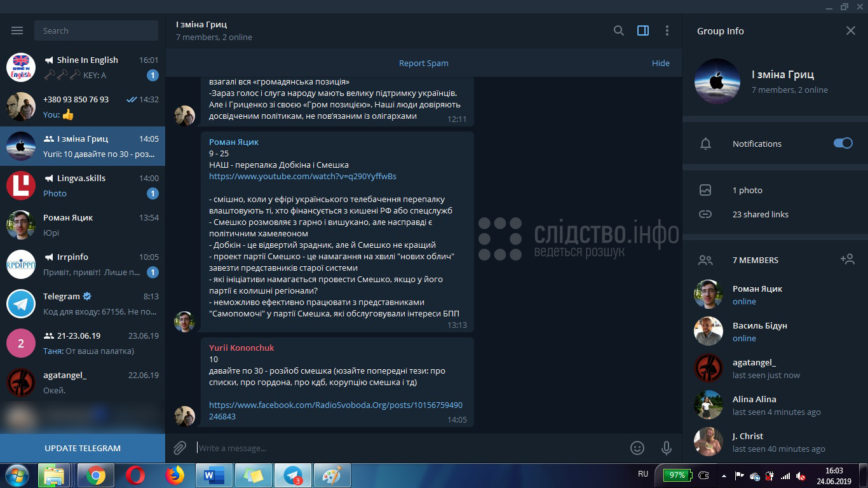868x488 pixels.
Task: Search messages in this chat via magnifier icon
Action: click(x=618, y=30)
